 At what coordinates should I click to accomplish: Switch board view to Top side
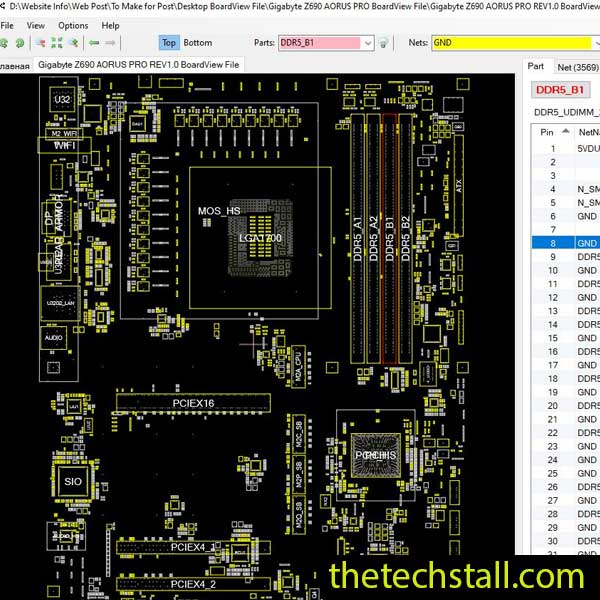click(169, 43)
